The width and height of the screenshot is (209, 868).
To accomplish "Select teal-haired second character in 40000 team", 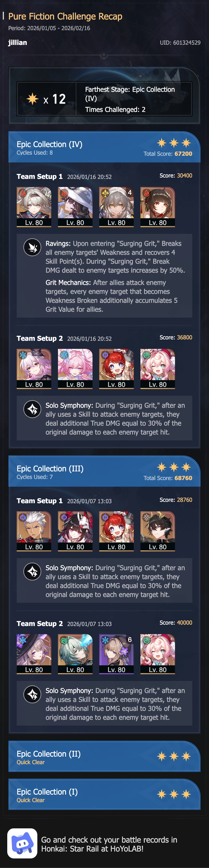I will tap(75, 654).
